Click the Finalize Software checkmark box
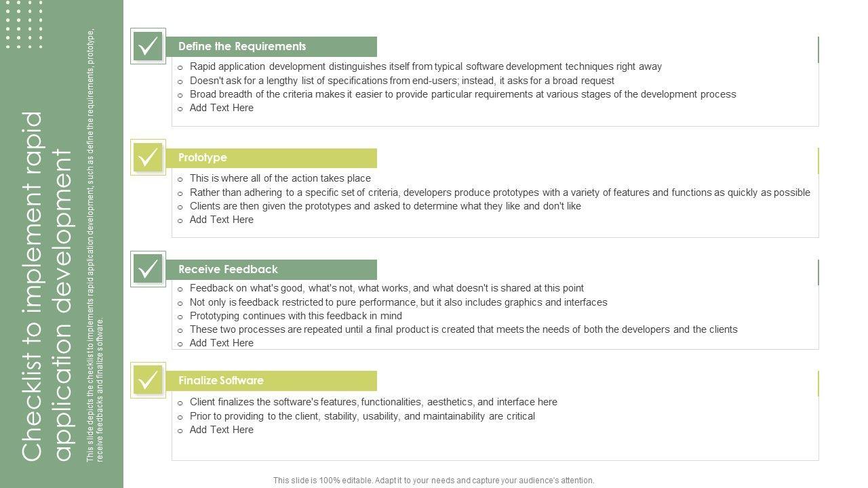Viewport: 868px width, 488px height. click(x=148, y=380)
